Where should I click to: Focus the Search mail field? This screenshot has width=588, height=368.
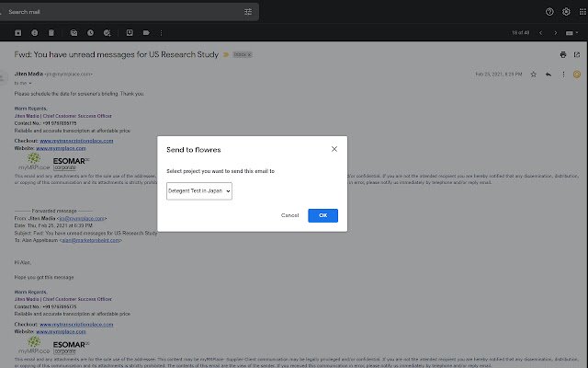tap(124, 12)
